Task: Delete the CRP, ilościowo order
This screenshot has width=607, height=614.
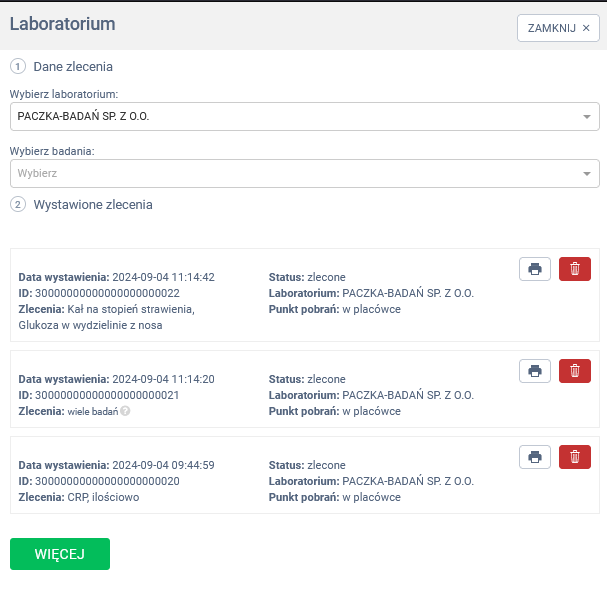Action: pos(574,457)
